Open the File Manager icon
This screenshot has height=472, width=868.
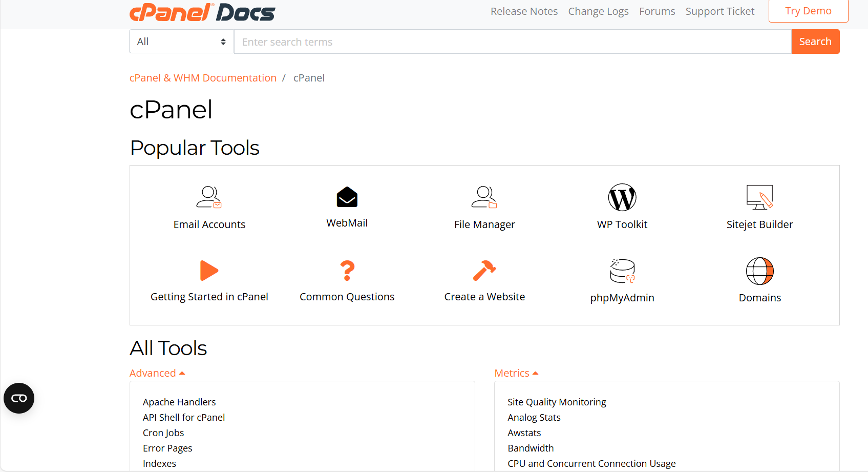(x=484, y=197)
